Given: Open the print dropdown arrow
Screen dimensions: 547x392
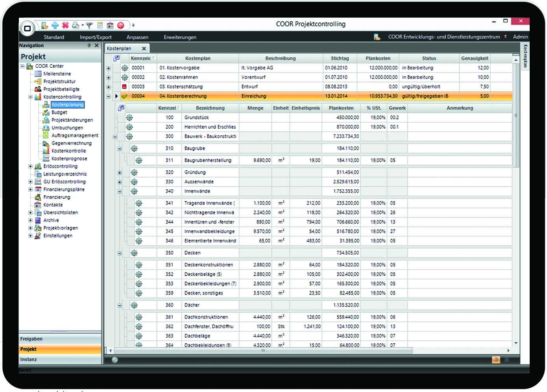Looking at the screenshot, I should pyautogui.click(x=83, y=26).
